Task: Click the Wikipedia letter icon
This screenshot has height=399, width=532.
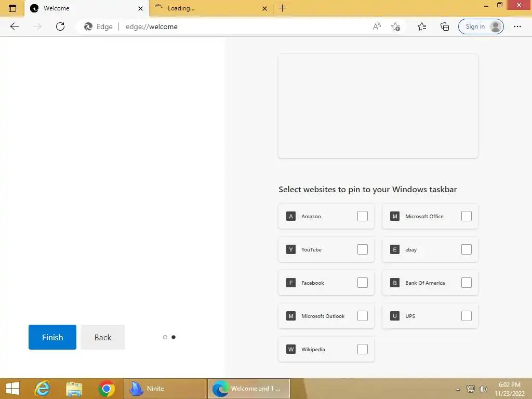Action: [x=291, y=349]
